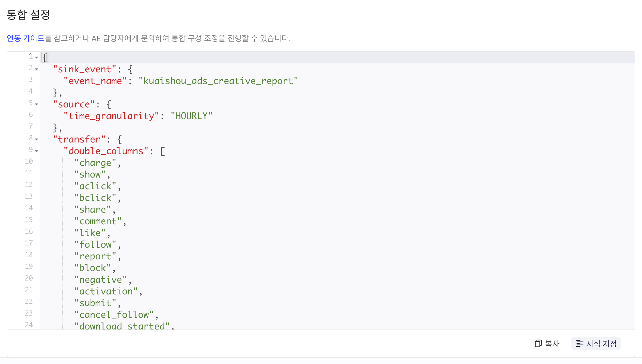Click the copy icon beside 복사
This screenshot has width=642, height=364.
pos(538,344)
